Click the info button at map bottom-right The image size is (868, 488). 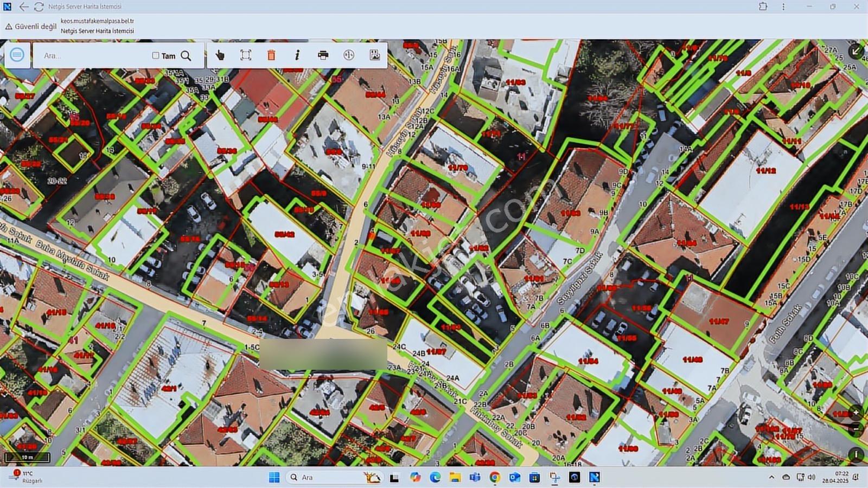pos(856,455)
